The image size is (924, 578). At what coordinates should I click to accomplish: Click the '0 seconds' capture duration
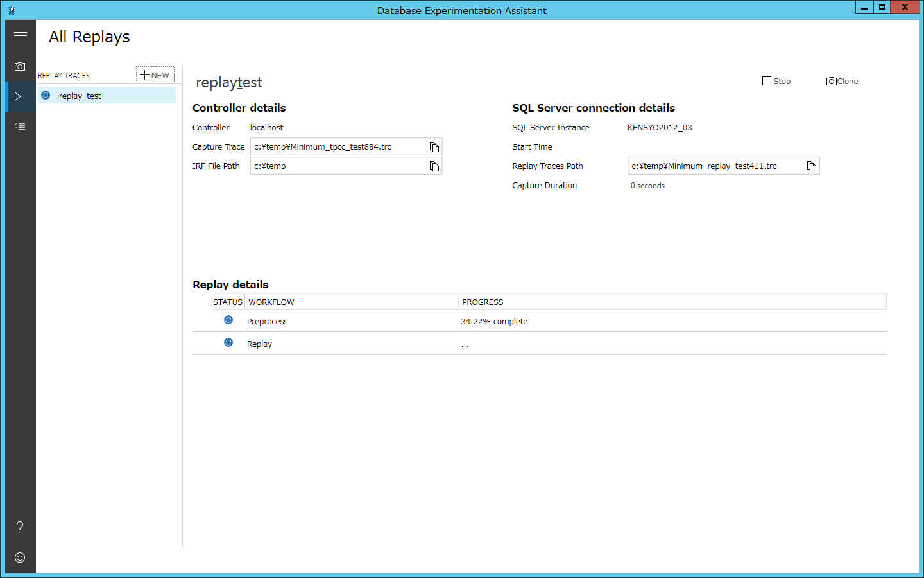click(647, 186)
